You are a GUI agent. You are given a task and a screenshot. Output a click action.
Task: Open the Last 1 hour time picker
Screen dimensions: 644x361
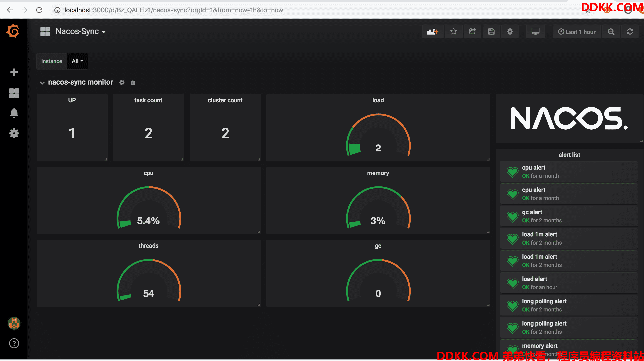pyautogui.click(x=577, y=32)
